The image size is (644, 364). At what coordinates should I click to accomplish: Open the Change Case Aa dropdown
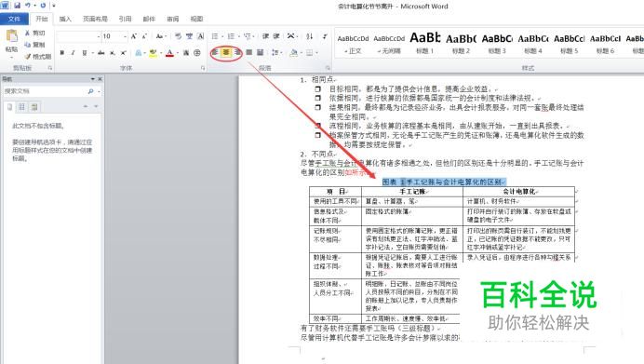coord(161,36)
